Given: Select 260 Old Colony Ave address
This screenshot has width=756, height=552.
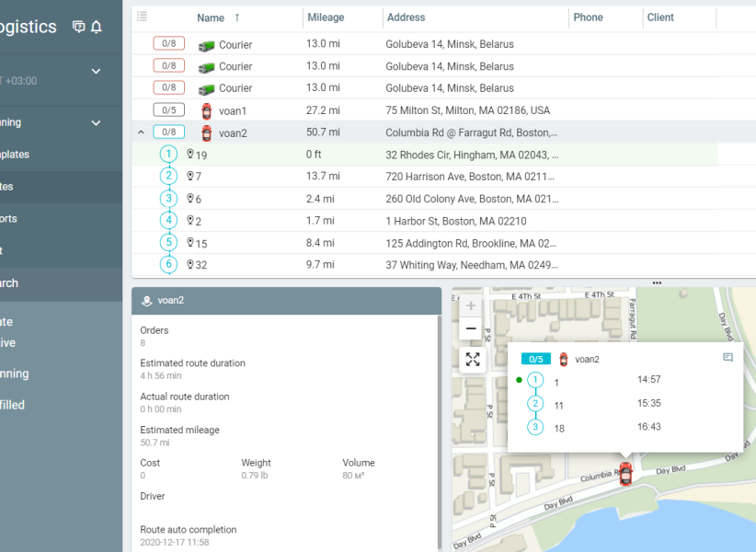Looking at the screenshot, I should (x=472, y=199).
